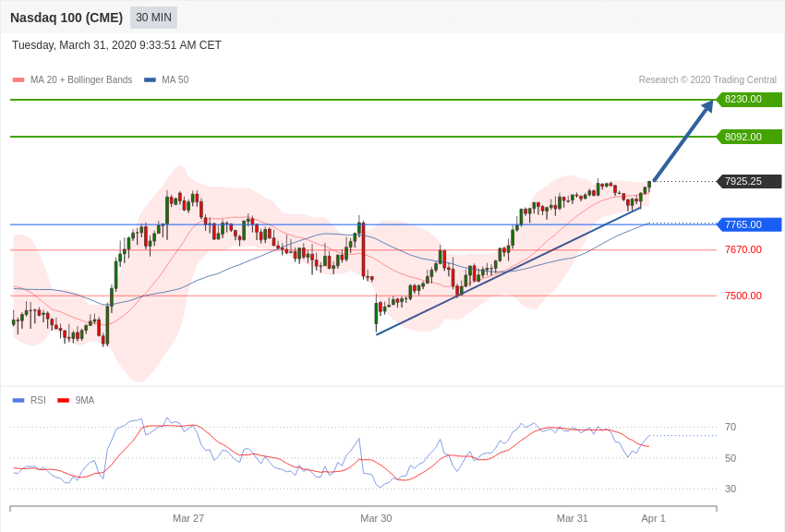This screenshot has width=785, height=532.
Task: Click the RSI 50 axis label
Action: [x=731, y=458]
